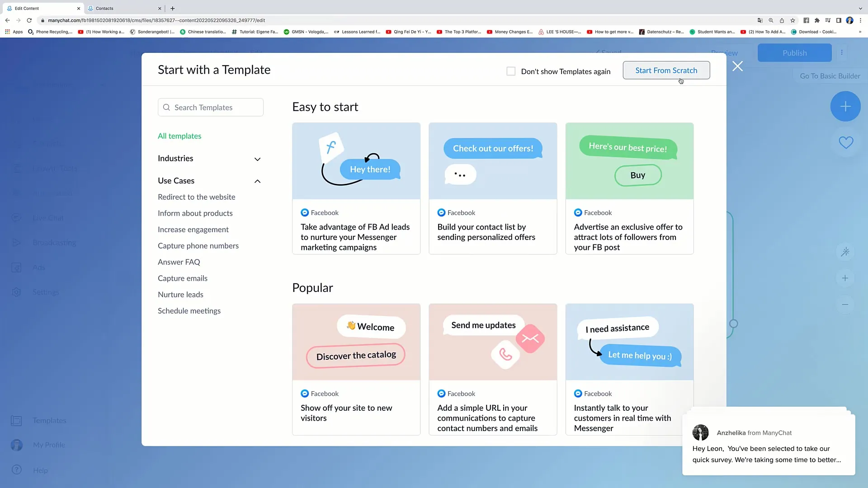This screenshot has height=488, width=868.
Task: Click the Live Chat sidebar icon
Action: coord(16,217)
